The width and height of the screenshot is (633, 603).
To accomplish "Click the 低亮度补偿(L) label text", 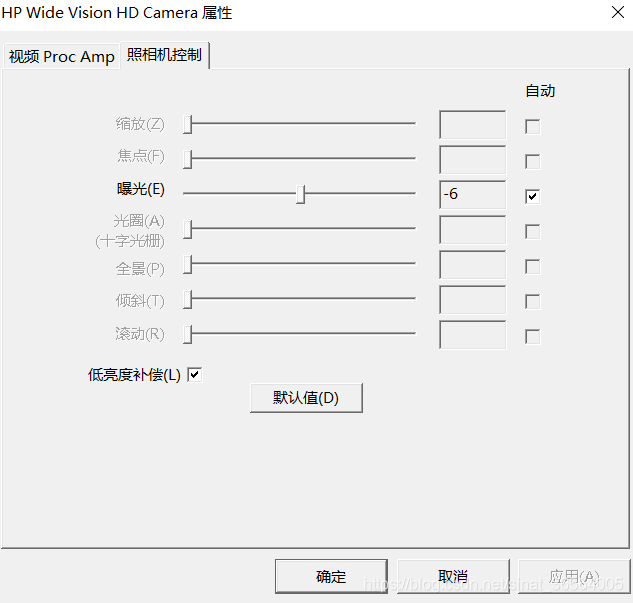I will coord(134,375).
